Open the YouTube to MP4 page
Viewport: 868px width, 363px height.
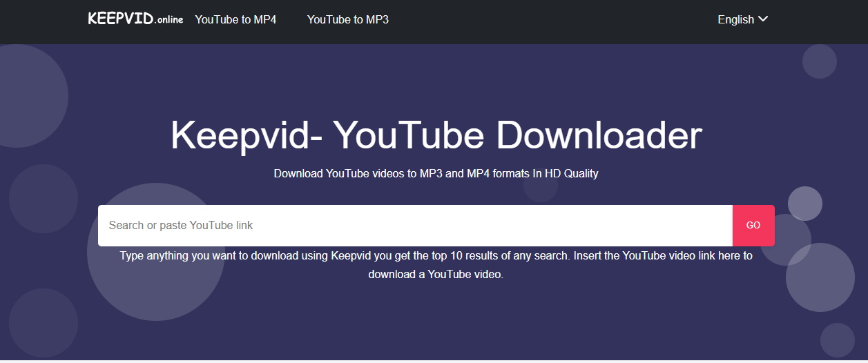pos(235,19)
